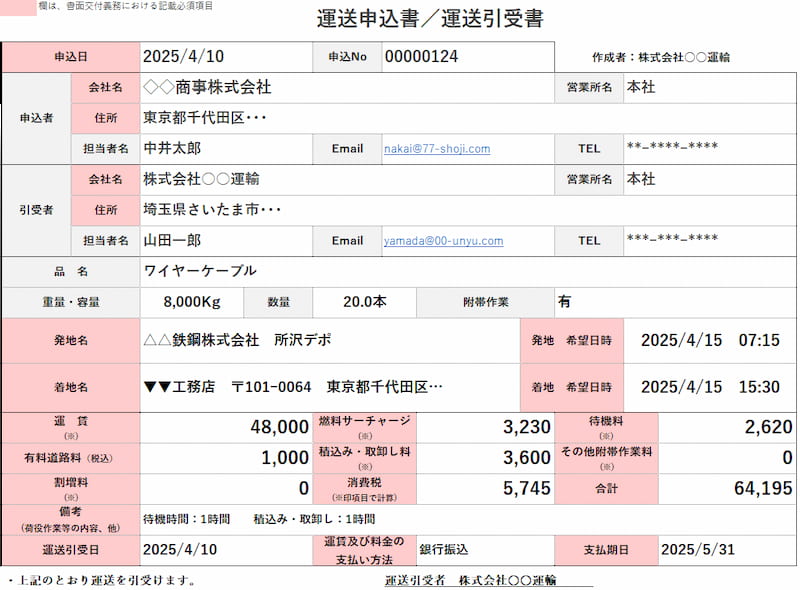Click arrival datetime 2025/4/15 15:30
800x590 pixels.
[x=710, y=387]
